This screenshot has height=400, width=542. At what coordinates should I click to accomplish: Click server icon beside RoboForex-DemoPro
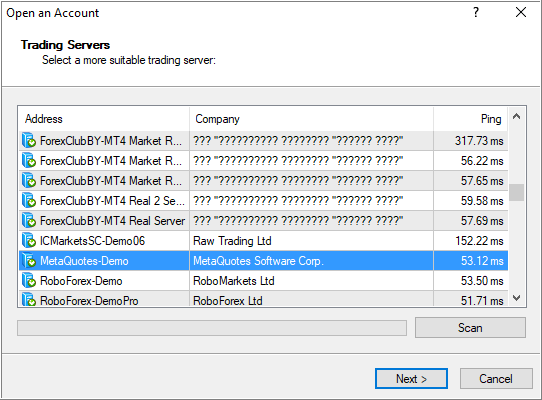click(29, 299)
